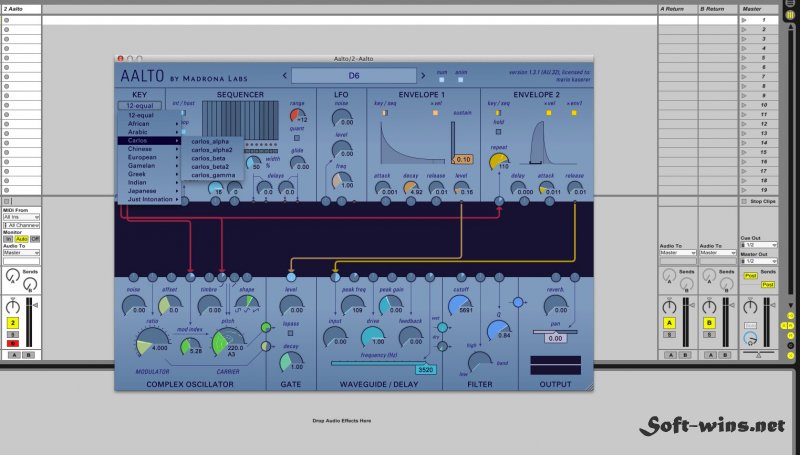Click Envelope 1 release knob
Viewport: 800px width, 455px height.
coord(437,188)
